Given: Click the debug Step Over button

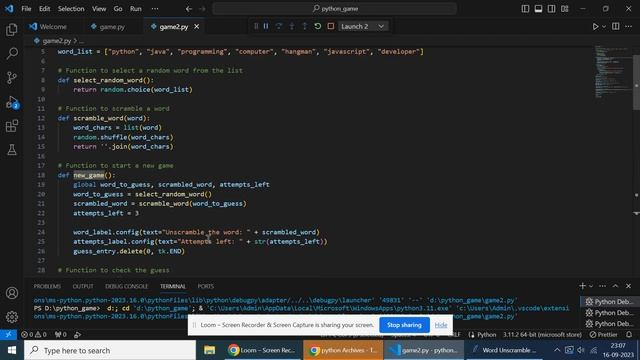Looking at the screenshot, I should pos(279,26).
